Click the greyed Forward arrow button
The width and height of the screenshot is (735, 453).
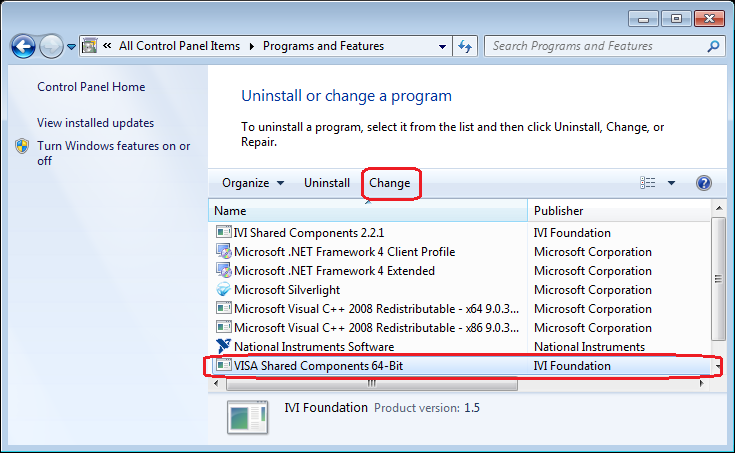[x=51, y=46]
